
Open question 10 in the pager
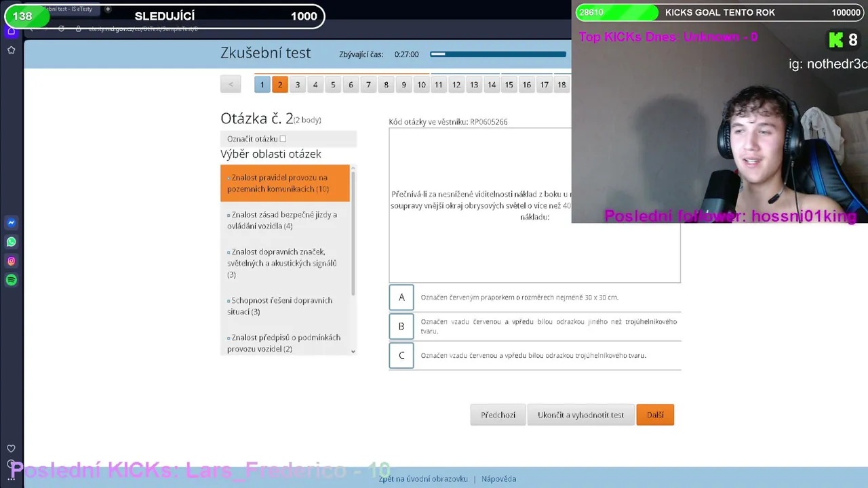pos(421,85)
